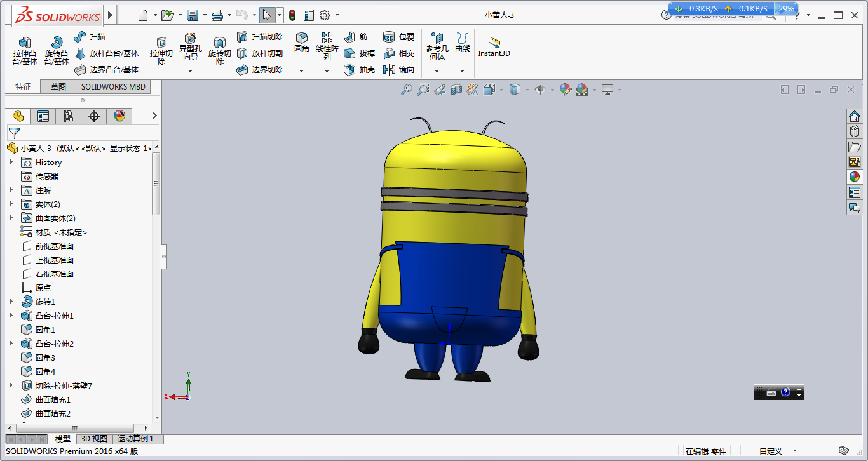
Task: Switch to the 草图 (Sketch) tab
Action: point(58,87)
